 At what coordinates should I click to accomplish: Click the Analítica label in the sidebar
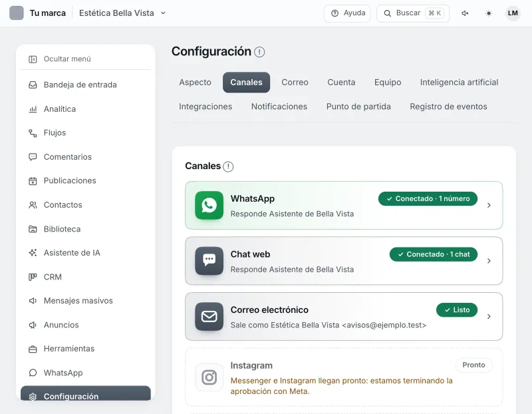tap(60, 109)
